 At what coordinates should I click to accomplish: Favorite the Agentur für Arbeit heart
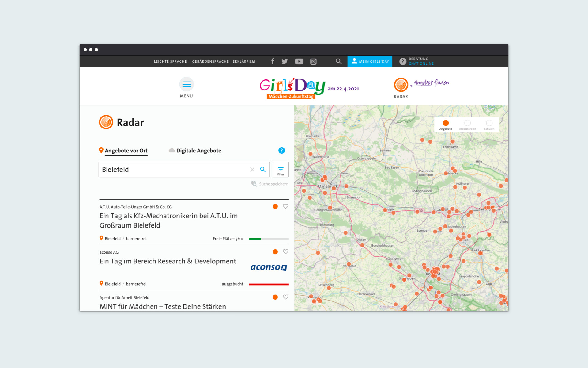point(285,297)
